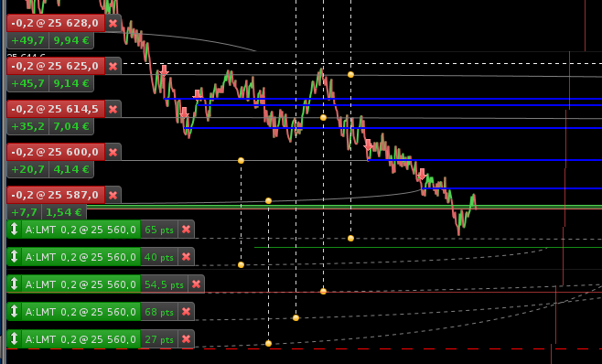Select the A:LMT order label beside 68 pts
This screenshot has height=364, width=602.
tap(81, 312)
